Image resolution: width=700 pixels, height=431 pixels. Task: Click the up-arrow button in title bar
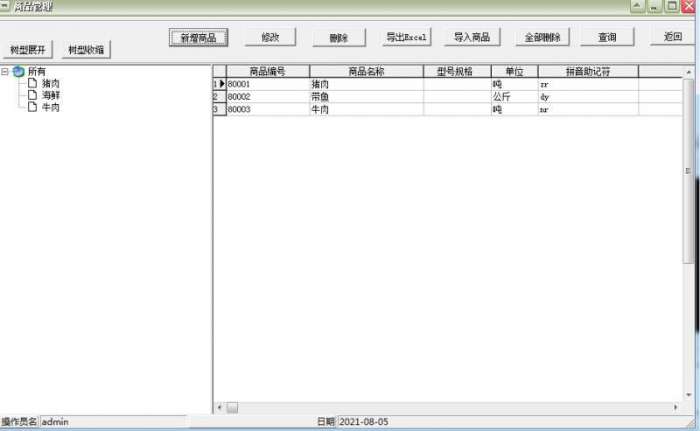638,6
